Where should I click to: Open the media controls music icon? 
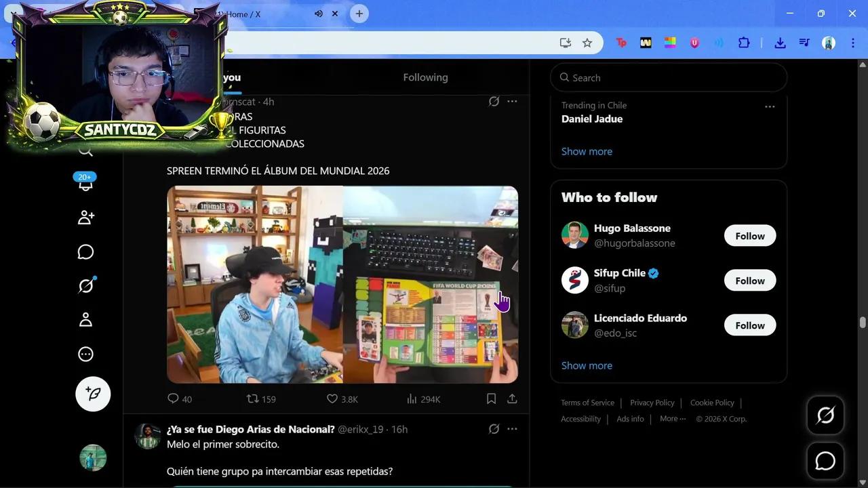pos(804,43)
